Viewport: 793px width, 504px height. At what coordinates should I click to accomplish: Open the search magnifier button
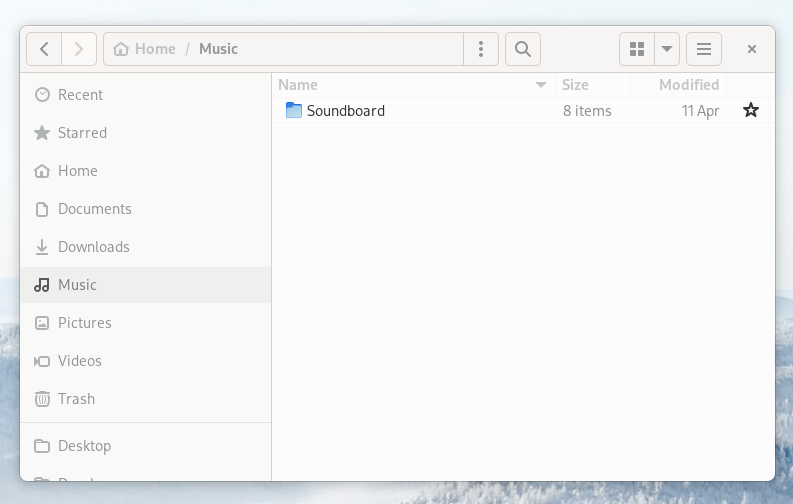click(x=523, y=49)
